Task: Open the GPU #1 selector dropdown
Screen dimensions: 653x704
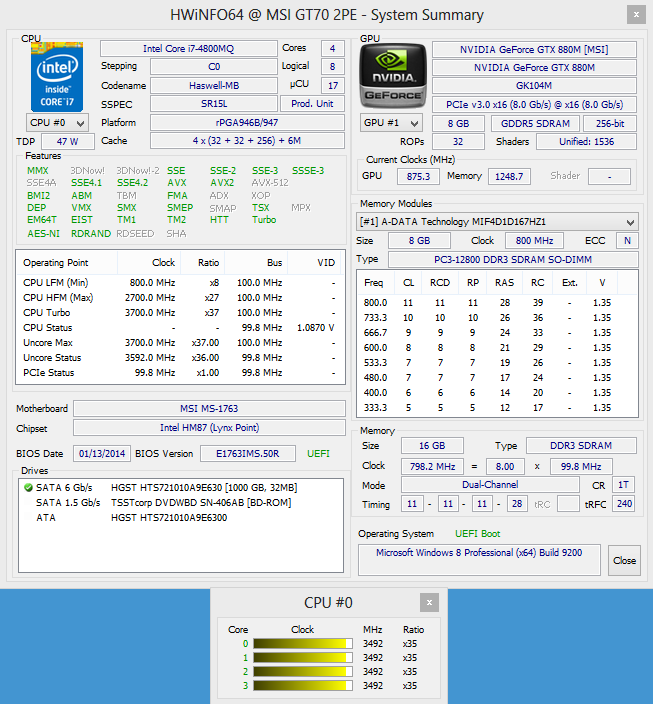Action: (x=391, y=123)
